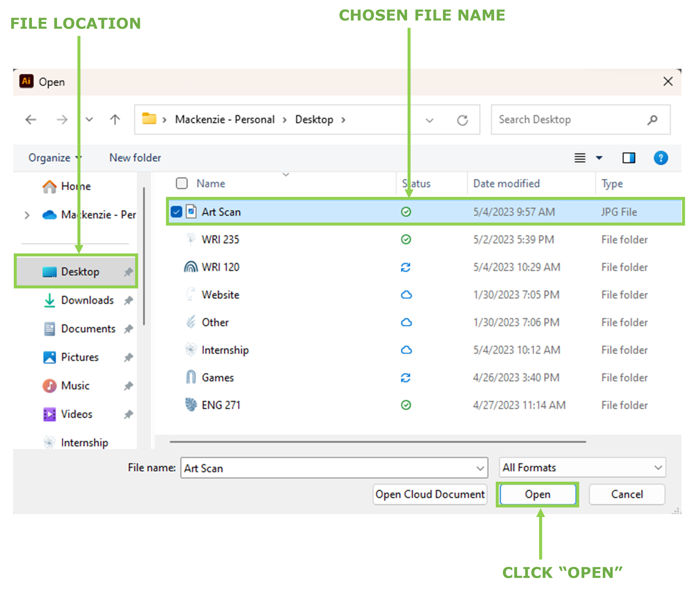Click the Up directory arrow
This screenshot has width=700, height=599.
(x=115, y=120)
